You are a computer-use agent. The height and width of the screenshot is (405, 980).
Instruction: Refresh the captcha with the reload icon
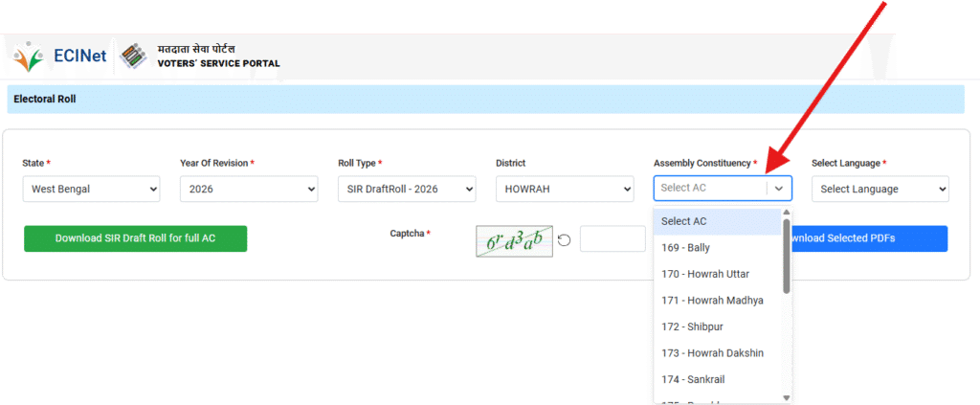point(565,239)
